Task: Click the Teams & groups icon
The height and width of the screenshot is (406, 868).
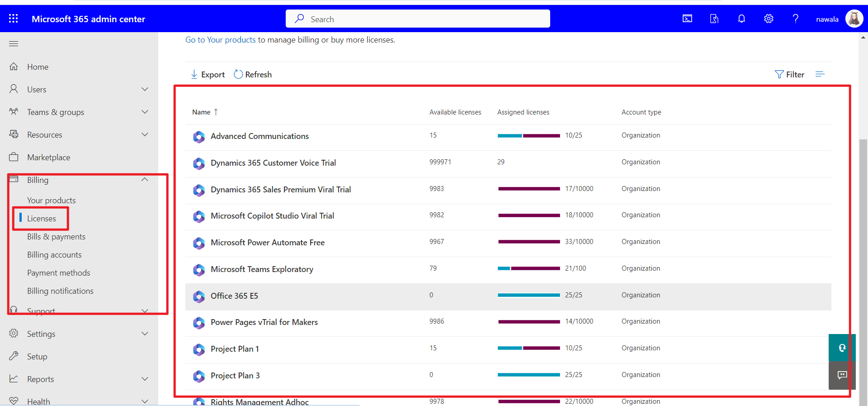Action: click(x=14, y=111)
